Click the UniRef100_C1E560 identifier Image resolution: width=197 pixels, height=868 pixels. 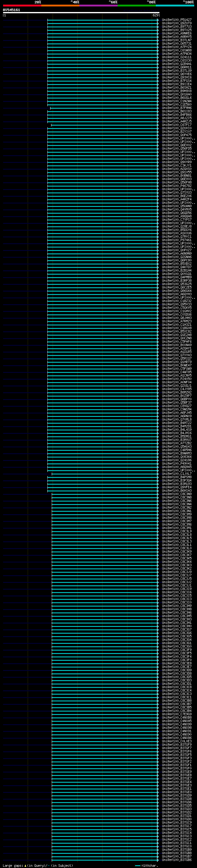point(177,104)
